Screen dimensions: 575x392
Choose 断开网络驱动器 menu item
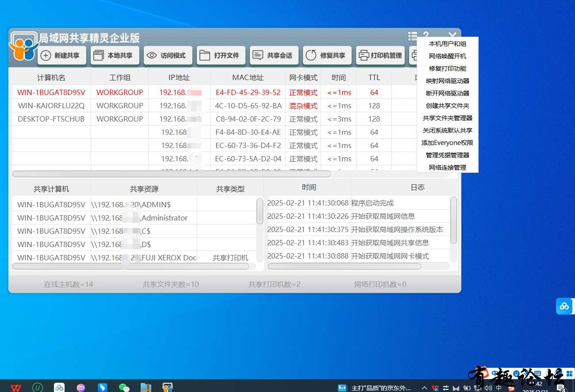[x=448, y=93]
